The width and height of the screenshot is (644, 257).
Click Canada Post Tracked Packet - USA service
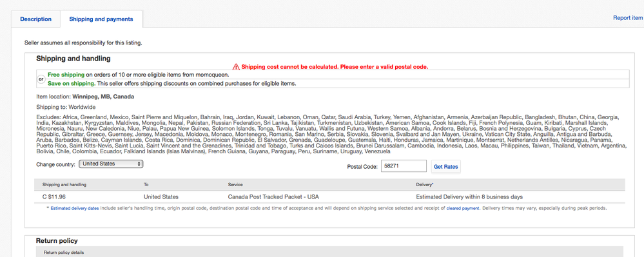click(x=273, y=196)
